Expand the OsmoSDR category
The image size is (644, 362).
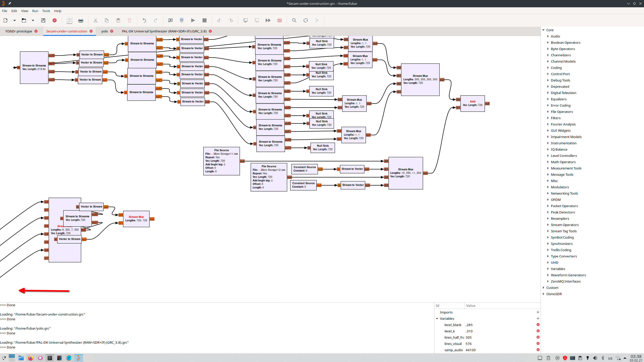[x=544, y=294]
